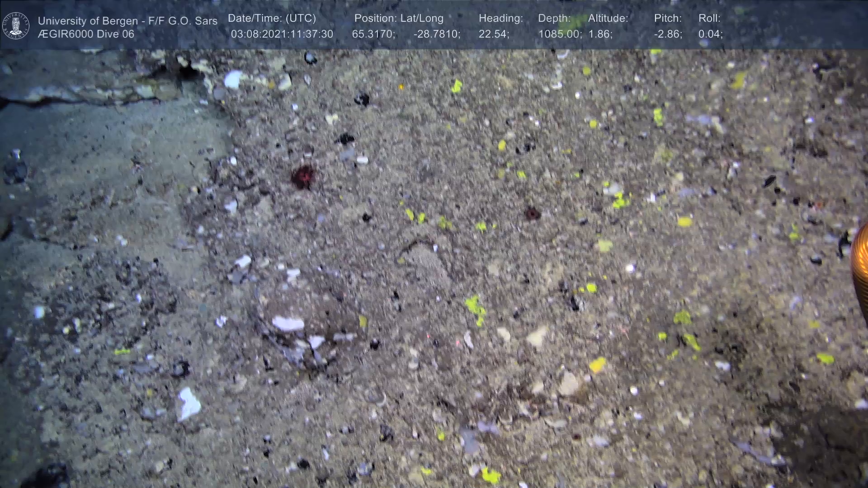Click the heading value 22.54

click(x=494, y=34)
